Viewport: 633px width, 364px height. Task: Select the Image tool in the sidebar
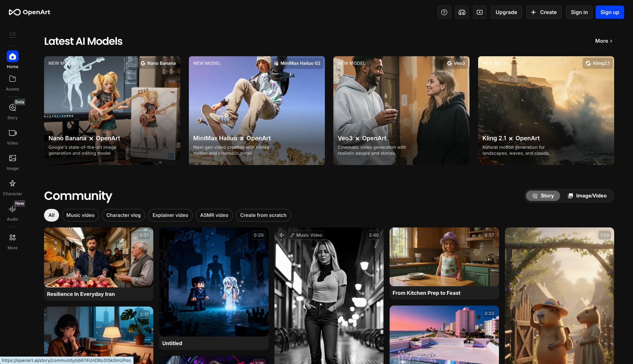click(12, 161)
